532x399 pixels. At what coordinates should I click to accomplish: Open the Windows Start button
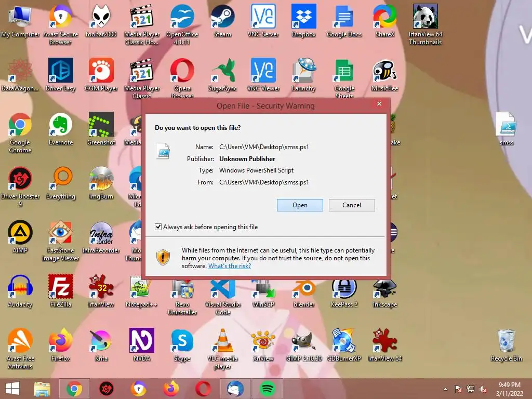12,389
